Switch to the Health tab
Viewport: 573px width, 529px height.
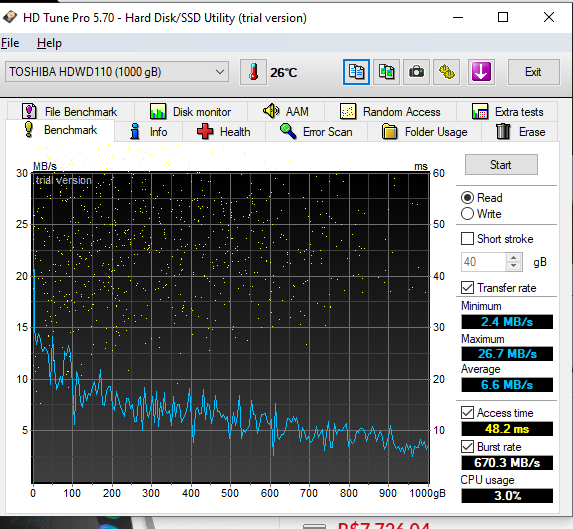[224, 132]
